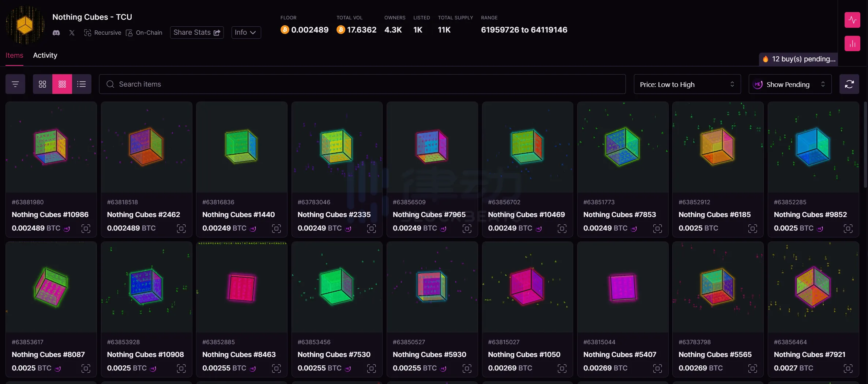Switch to the Activity tab
868x384 pixels.
pos(45,56)
